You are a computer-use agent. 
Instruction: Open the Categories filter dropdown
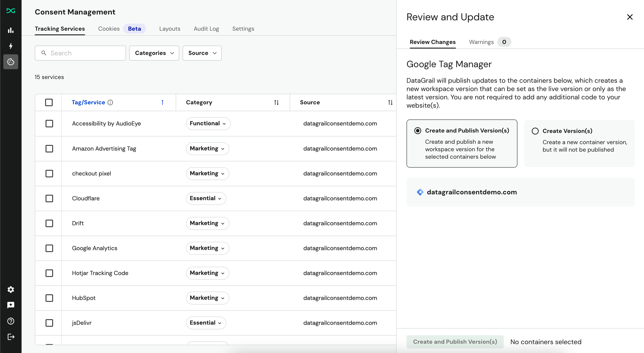pos(154,53)
